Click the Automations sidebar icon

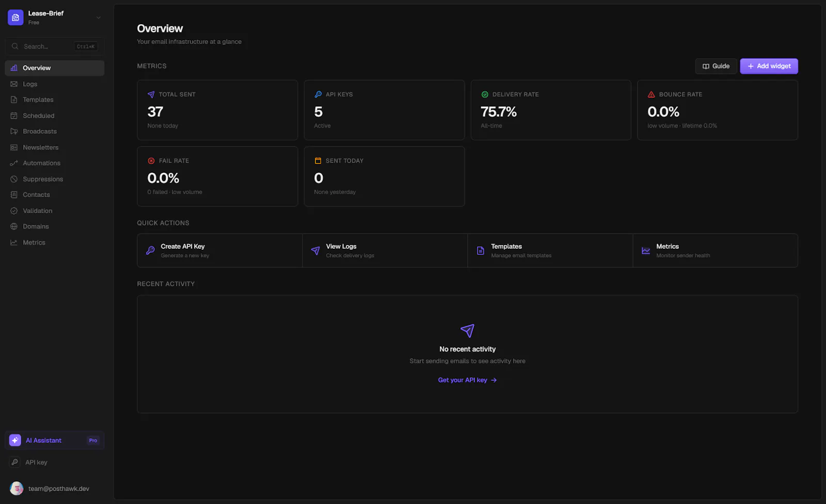click(14, 163)
